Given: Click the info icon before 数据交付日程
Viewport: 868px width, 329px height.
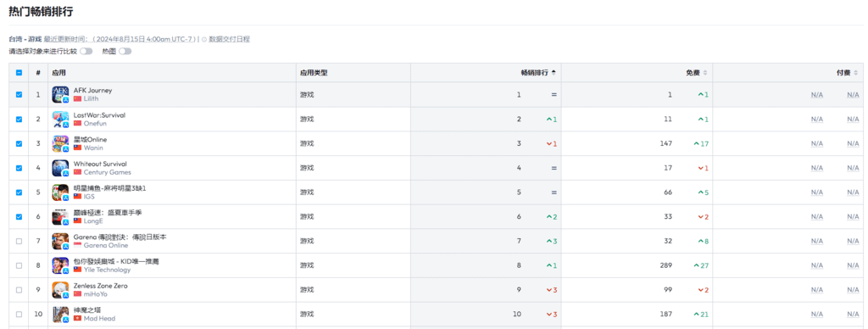Looking at the screenshot, I should coord(204,39).
